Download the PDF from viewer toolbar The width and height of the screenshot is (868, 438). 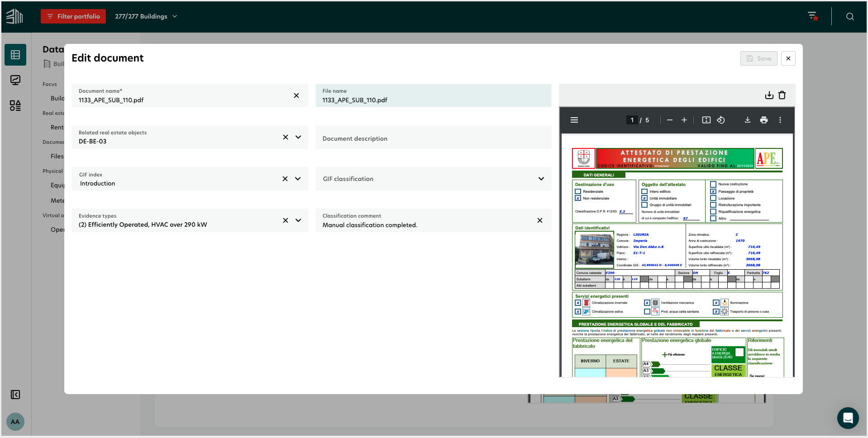[x=748, y=120]
